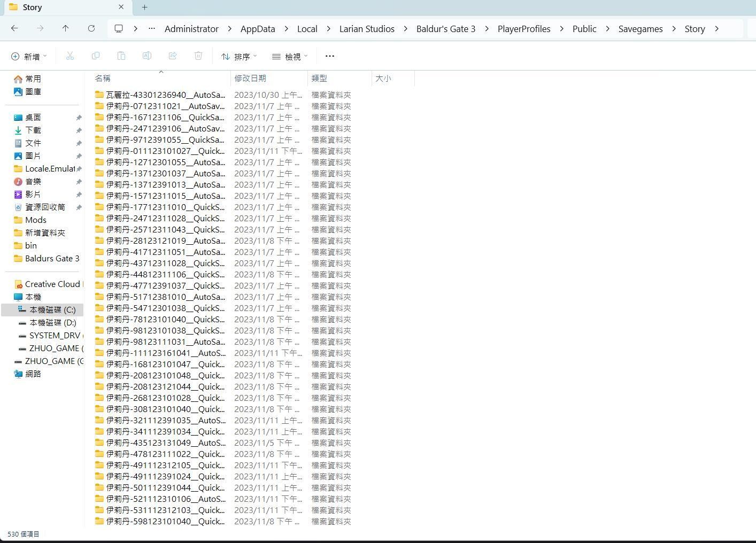756x543 pixels.
Task: Sort by 修改日期 column header
Action: pyautogui.click(x=250, y=78)
